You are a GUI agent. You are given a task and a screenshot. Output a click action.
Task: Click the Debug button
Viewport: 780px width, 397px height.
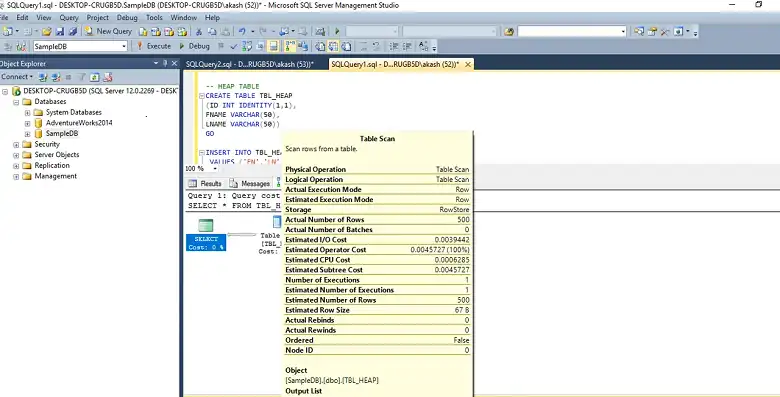[x=194, y=46]
